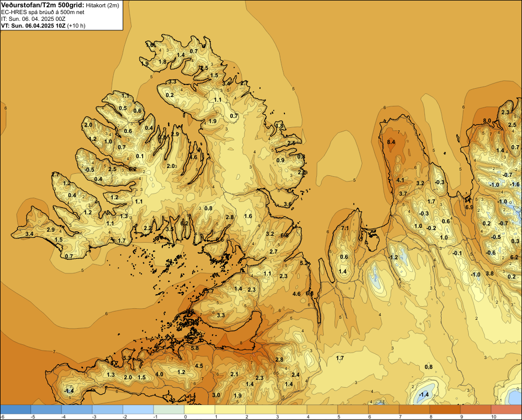The height and width of the screenshot is (420, 522).
Task: Click the -1.2 temperature value on the map
Action: [393, 257]
